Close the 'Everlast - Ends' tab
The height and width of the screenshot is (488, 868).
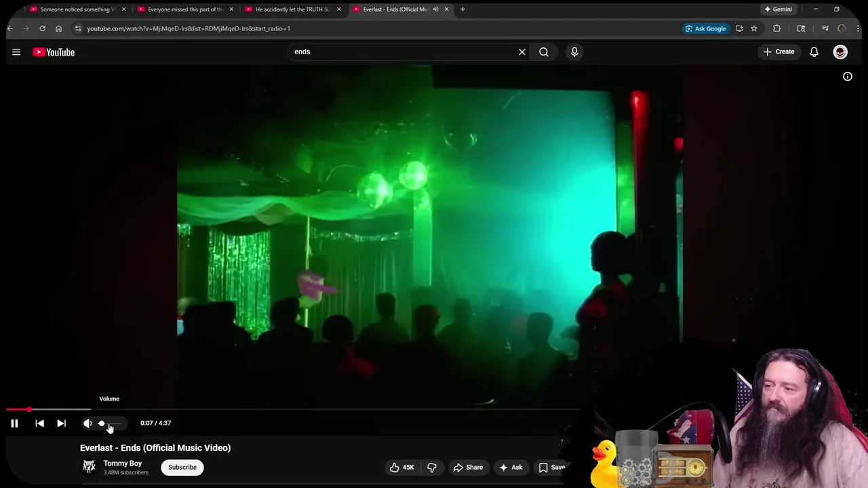coord(446,9)
